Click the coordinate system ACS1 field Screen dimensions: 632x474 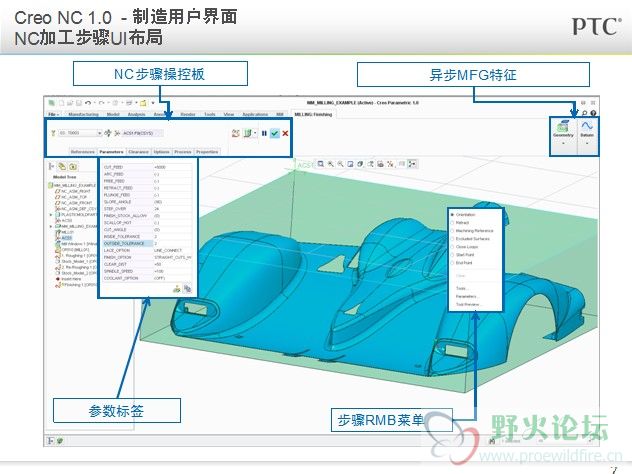pyautogui.click(x=143, y=133)
